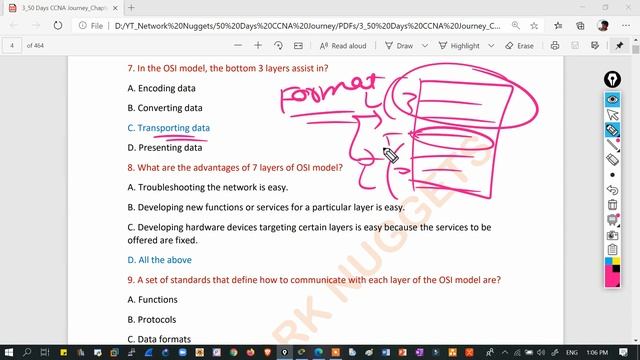Open the brush size dot selector
640x360 pixels.
point(612,175)
